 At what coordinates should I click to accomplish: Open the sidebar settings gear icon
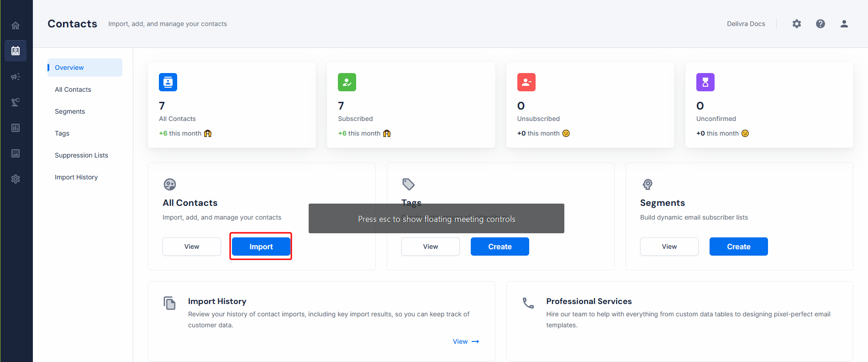[16, 179]
